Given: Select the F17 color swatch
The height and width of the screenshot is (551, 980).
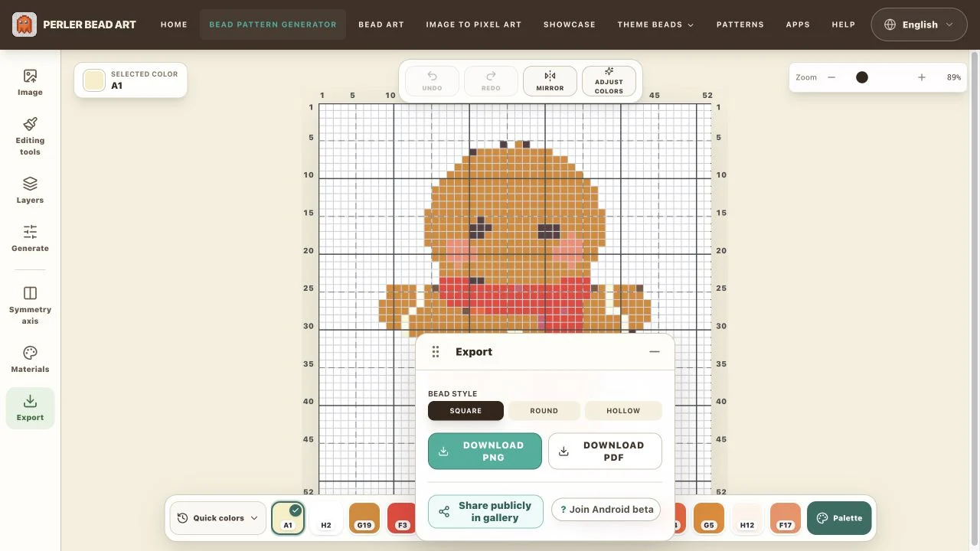Looking at the screenshot, I should [786, 518].
